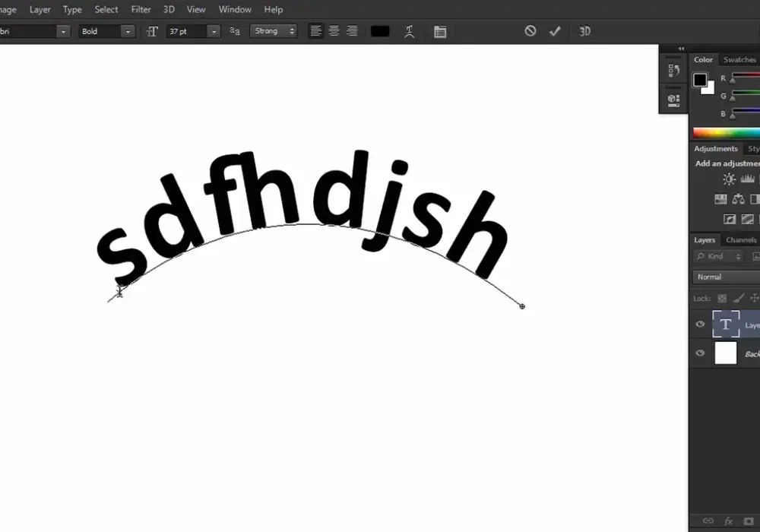760x532 pixels.
Task: Add a Hue/Saturation adjustment
Action: click(x=720, y=199)
